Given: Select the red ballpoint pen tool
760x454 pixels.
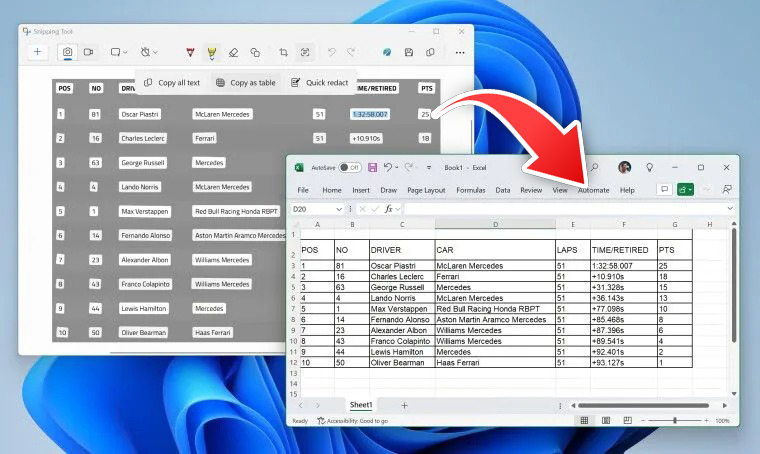Looking at the screenshot, I should [190, 52].
